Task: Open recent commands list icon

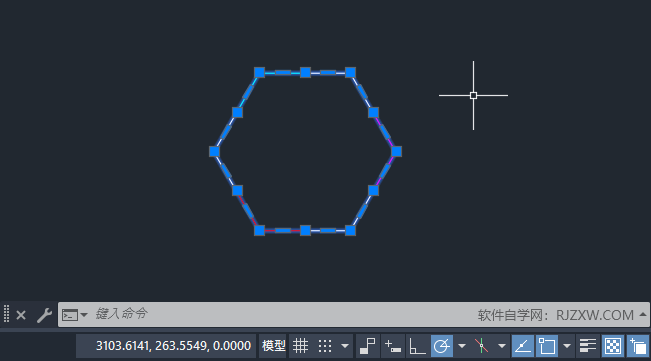Action: [70, 315]
